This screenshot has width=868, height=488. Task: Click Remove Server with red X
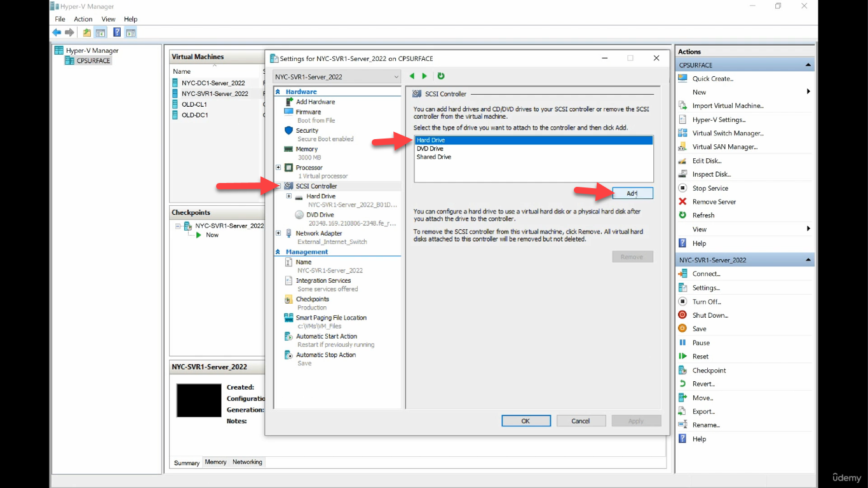tap(714, 202)
